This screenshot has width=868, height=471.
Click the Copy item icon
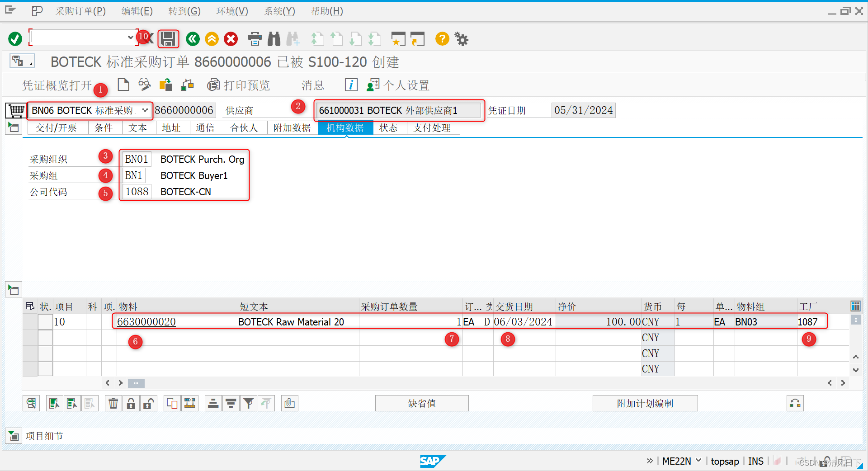click(x=172, y=403)
